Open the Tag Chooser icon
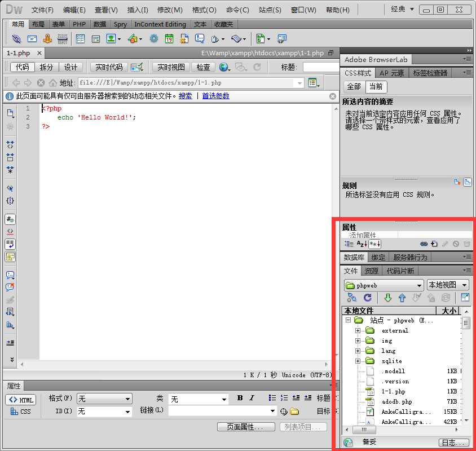Screen dimensions: 476x451 pos(282,38)
